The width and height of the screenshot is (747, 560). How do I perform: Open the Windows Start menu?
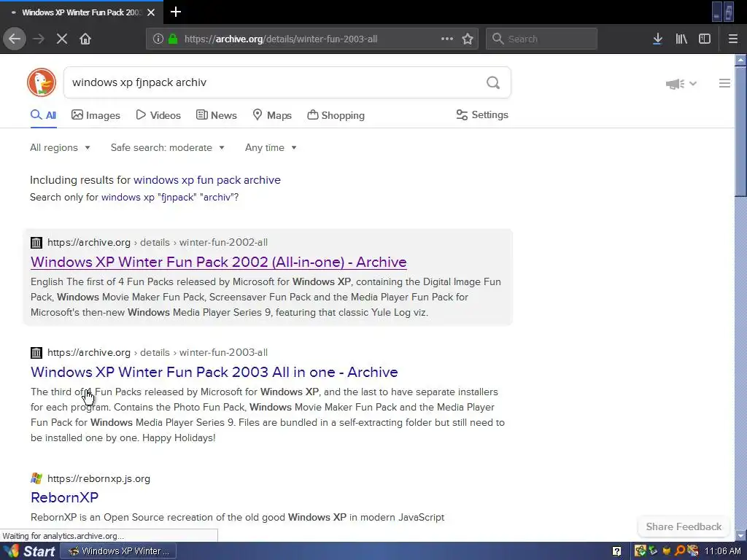[29, 551]
